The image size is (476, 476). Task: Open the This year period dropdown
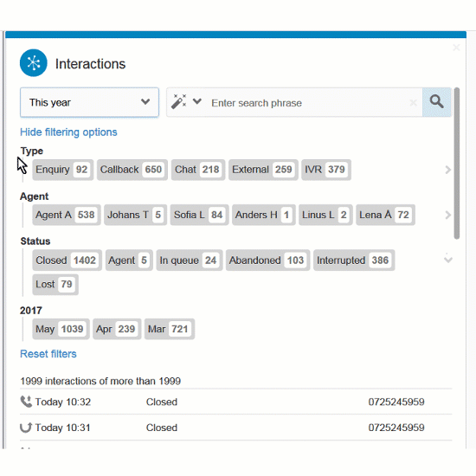point(89,102)
